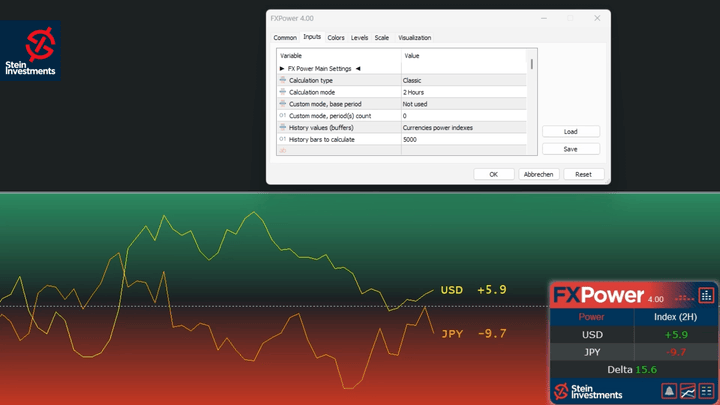Click the History values (buffers) row icon
The height and width of the screenshot is (405, 720).
(x=283, y=128)
